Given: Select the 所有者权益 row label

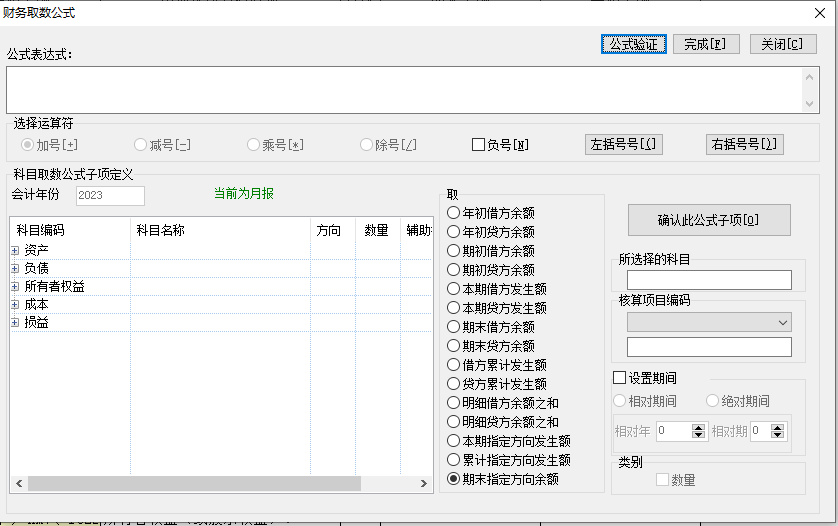Looking at the screenshot, I should [55, 287].
